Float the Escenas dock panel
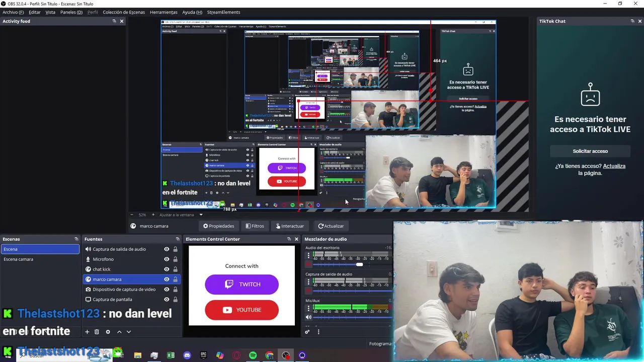Screen dimensions: 644x362 [76, 239]
